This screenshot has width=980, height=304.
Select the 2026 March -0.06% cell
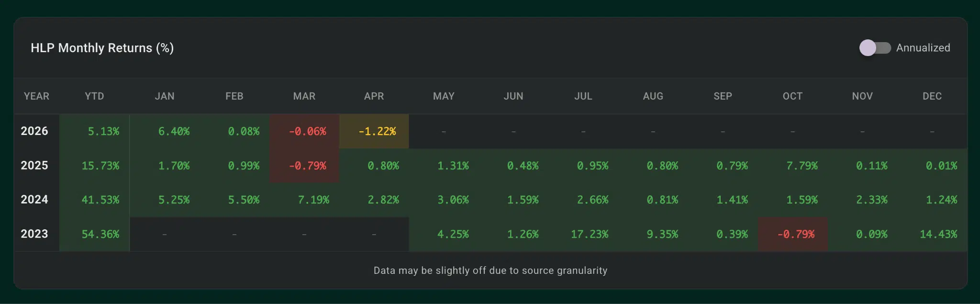tap(307, 132)
